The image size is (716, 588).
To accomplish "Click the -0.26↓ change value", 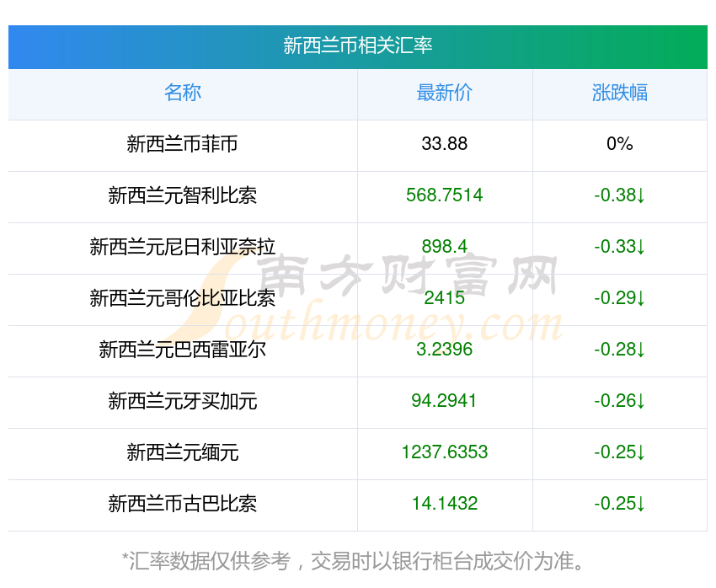I will tap(620, 401).
